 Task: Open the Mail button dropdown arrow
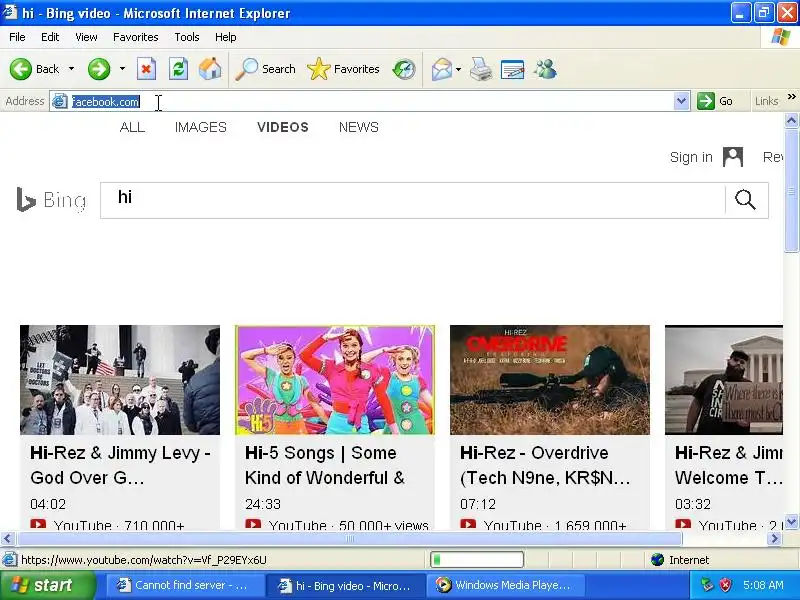(x=458, y=69)
